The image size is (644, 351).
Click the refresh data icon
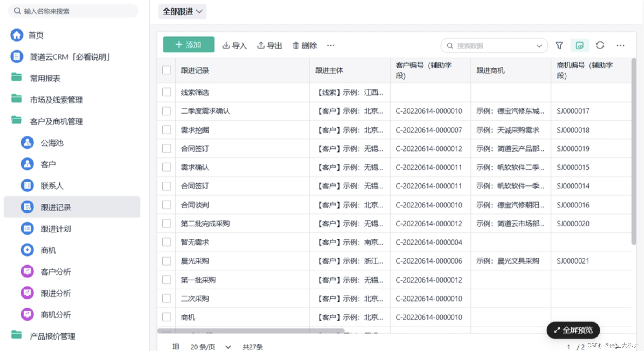click(x=600, y=45)
